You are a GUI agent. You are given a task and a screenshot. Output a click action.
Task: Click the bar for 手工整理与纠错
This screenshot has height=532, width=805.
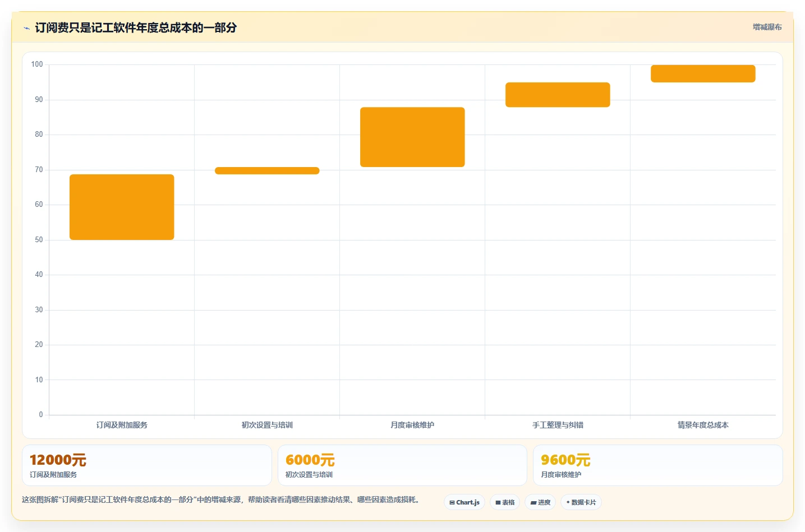[558, 95]
